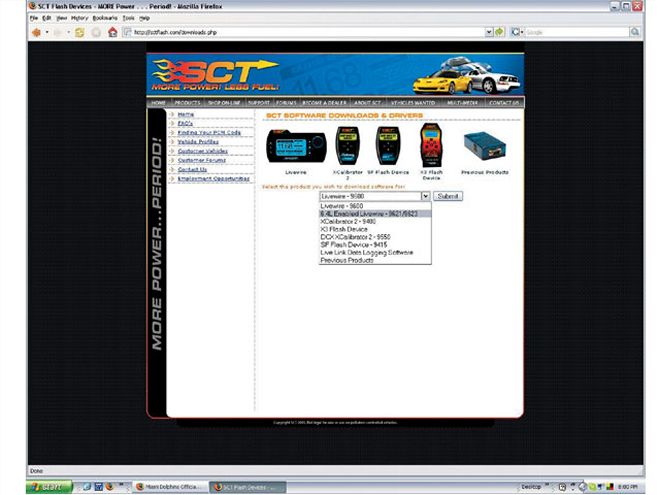Click CONTACT US in the navigation bar
The height and width of the screenshot is (495, 660).
pos(504,103)
